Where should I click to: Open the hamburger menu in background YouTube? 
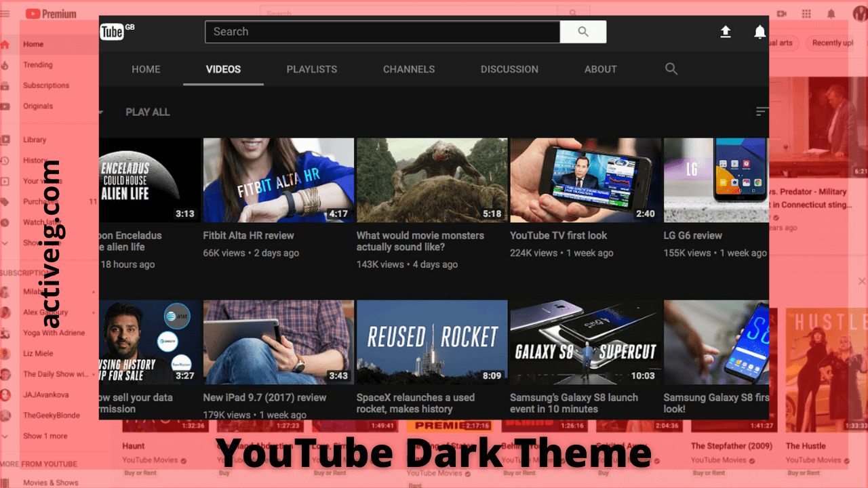point(5,14)
